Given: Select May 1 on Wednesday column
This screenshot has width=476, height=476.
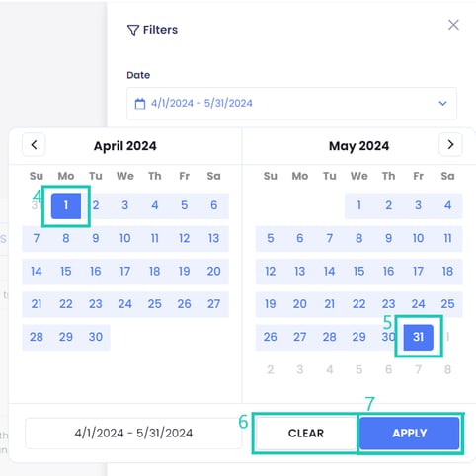Looking at the screenshot, I should pos(358,205).
